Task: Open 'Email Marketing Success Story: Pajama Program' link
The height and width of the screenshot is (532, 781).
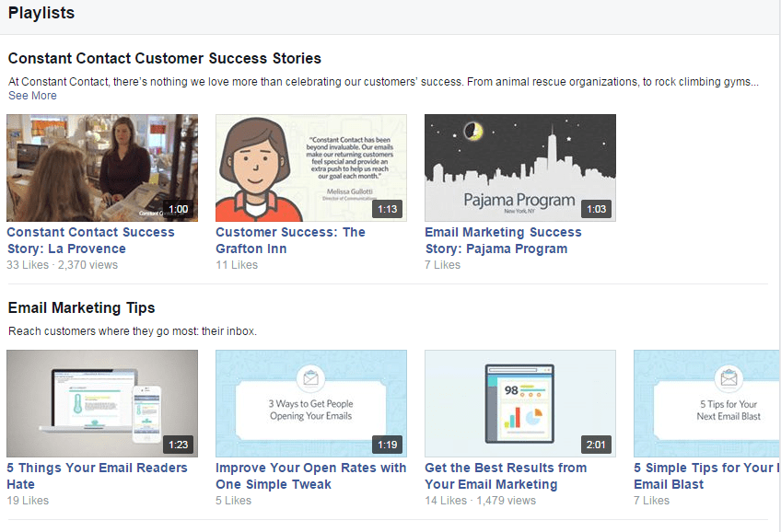Action: 503,240
